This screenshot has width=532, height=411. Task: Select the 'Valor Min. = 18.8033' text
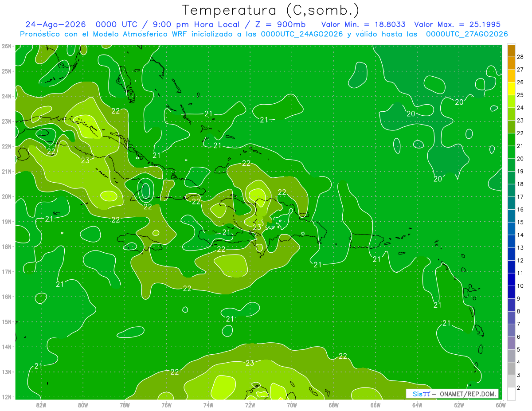point(364,24)
